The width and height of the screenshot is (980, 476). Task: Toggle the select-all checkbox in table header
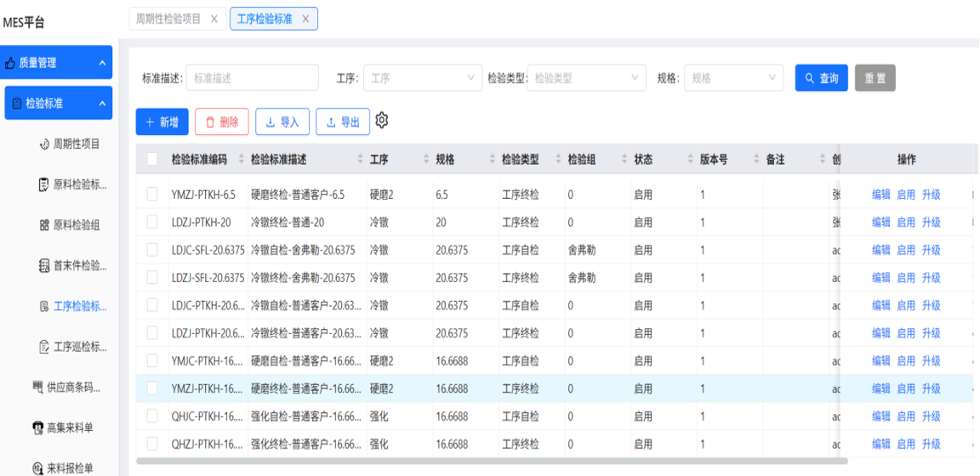tap(152, 159)
